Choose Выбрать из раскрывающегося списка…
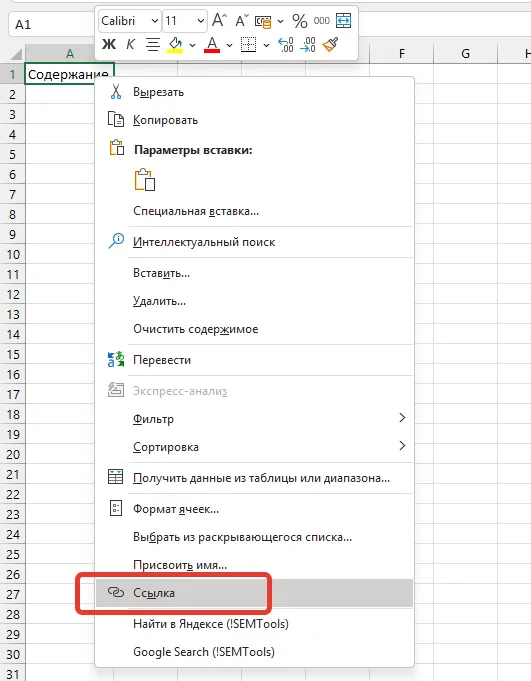The image size is (531, 681). (254, 537)
